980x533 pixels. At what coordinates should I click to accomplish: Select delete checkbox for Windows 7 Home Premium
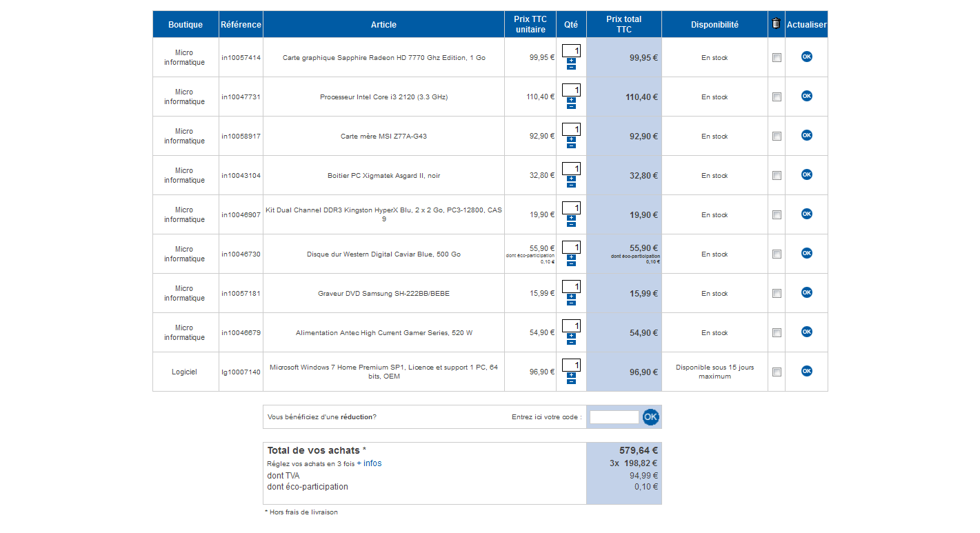pyautogui.click(x=777, y=372)
